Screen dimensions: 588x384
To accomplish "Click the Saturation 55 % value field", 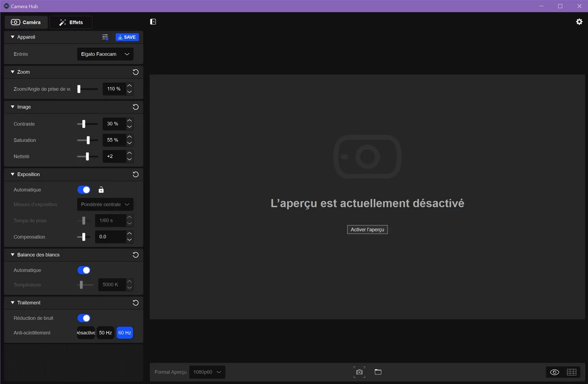I will pyautogui.click(x=114, y=140).
